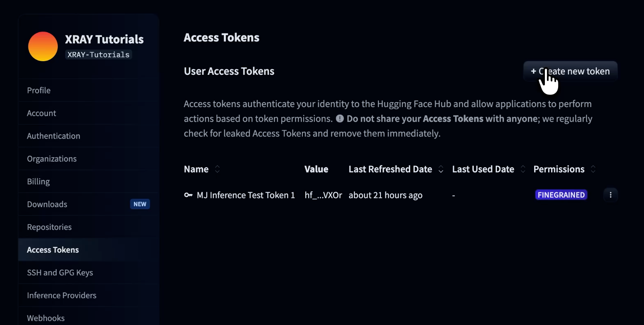Open the three-dot token options menu
The width and height of the screenshot is (644, 325).
pos(611,195)
